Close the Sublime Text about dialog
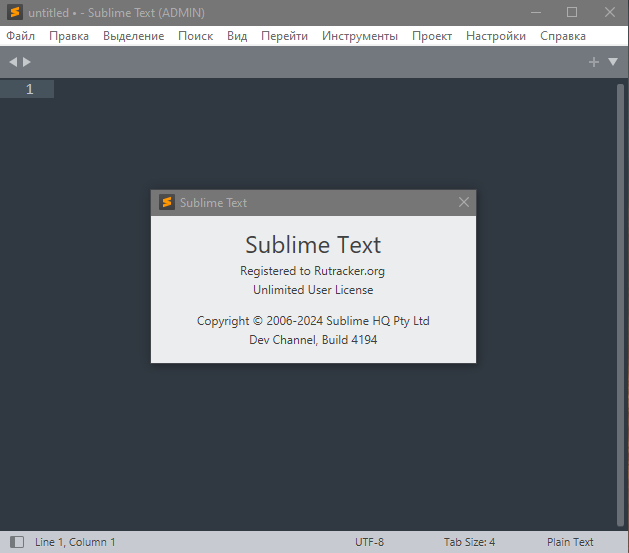Screen dimensions: 629x553 [464, 202]
